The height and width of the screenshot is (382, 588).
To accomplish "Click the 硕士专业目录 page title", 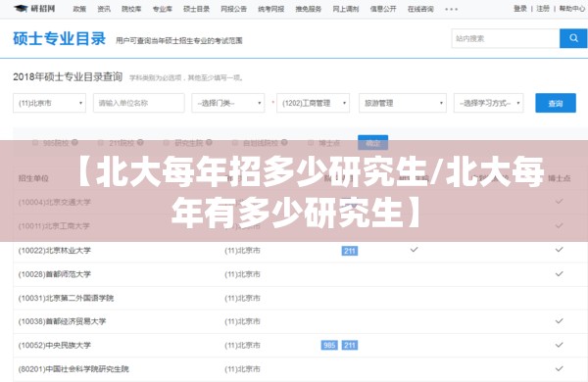I will click(60, 38).
